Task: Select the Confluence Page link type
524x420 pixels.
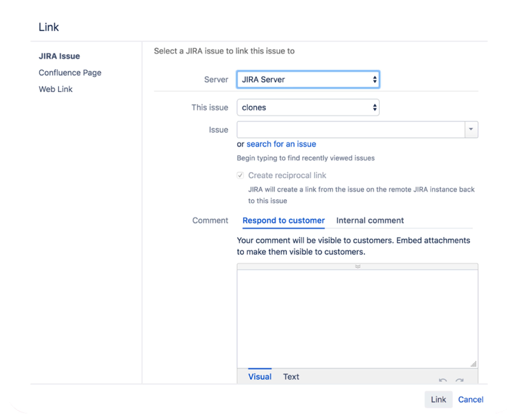Action: click(x=70, y=73)
